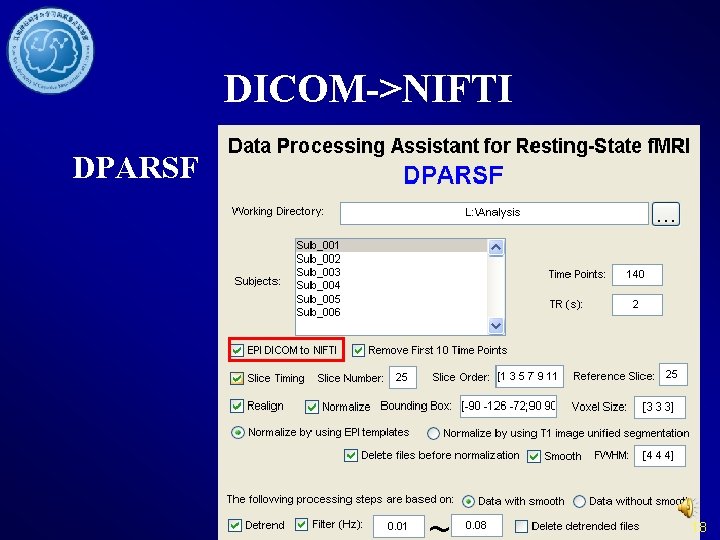Click the Bounding Box field
The width and height of the screenshot is (720, 540).
(x=508, y=406)
